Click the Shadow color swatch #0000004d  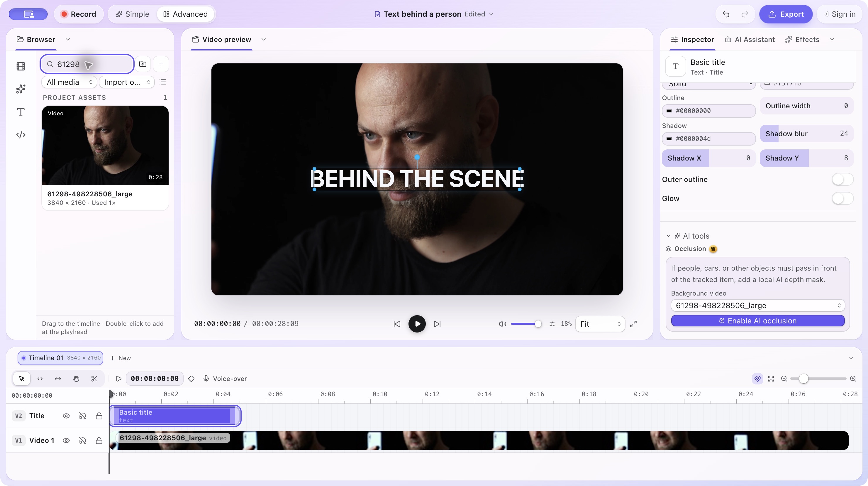pyautogui.click(x=669, y=139)
